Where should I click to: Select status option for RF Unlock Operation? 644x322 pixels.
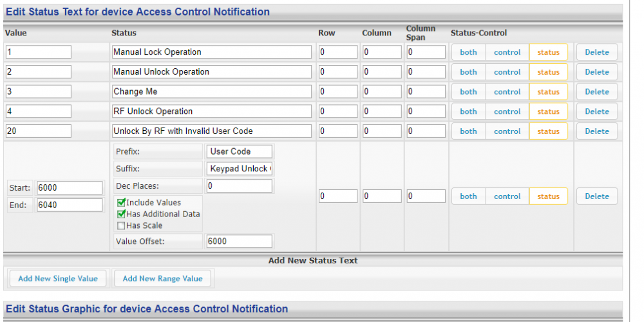pyautogui.click(x=548, y=111)
